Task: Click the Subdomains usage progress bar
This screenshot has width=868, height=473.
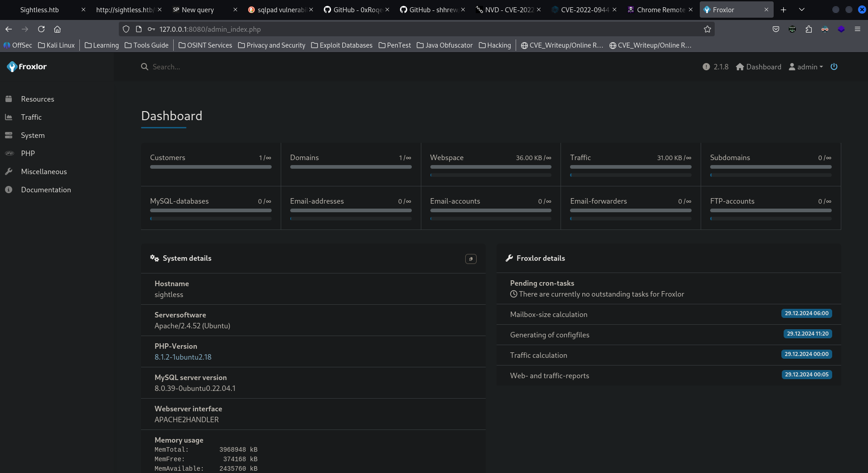Action: [770, 167]
